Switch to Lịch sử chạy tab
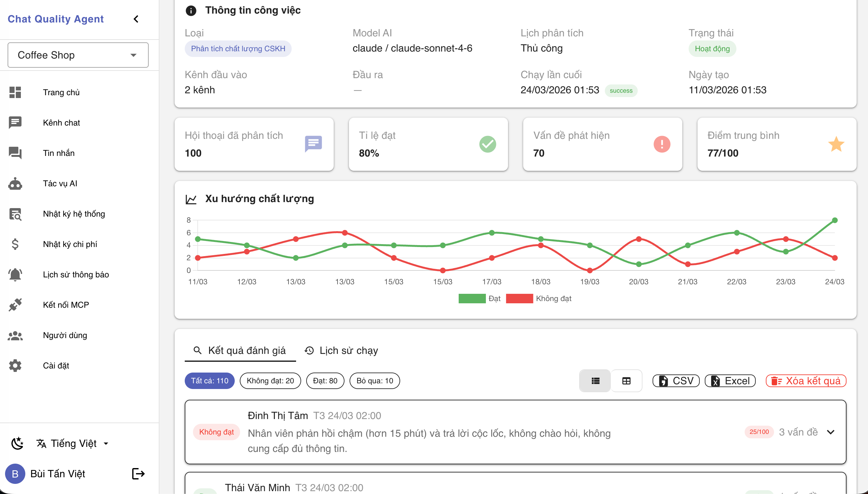This screenshot has height=494, width=868. coord(341,350)
